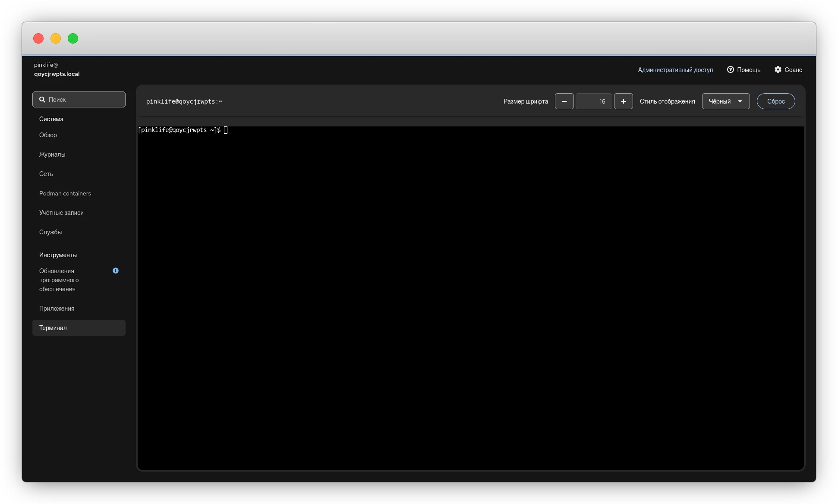Select Podman containers in sidebar
Viewport: 838px width, 504px height.
[65, 193]
